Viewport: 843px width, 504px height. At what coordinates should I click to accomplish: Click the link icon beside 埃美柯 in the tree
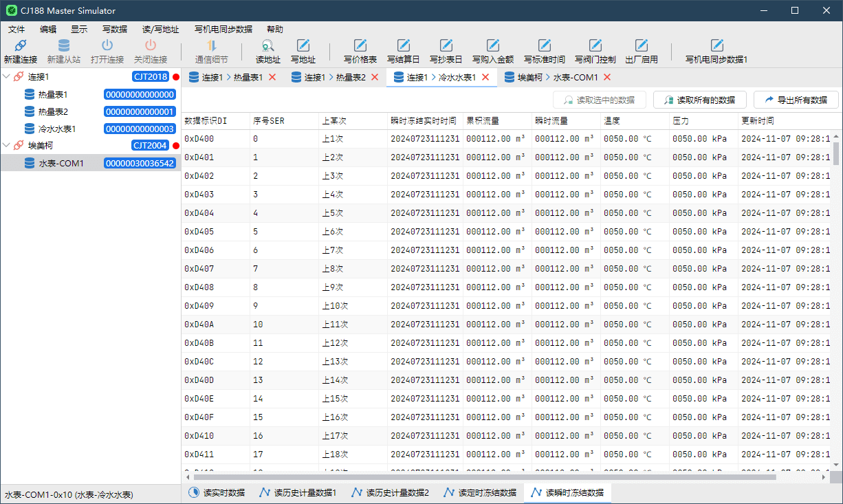pos(19,146)
